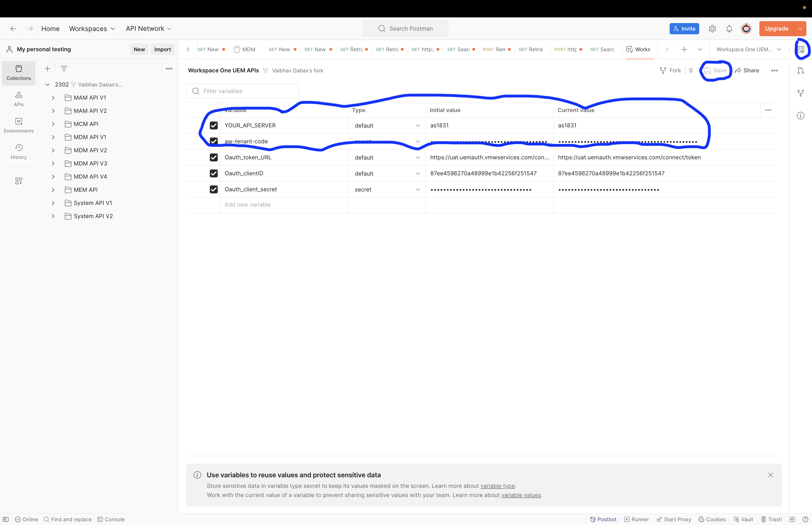The width and height of the screenshot is (812, 525).
Task: Click the notifications bell icon
Action: 729,29
